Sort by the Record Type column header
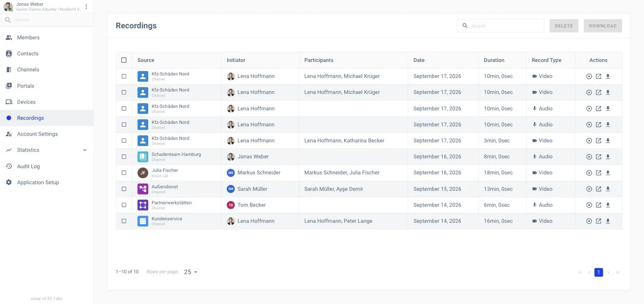Image resolution: width=644 pixels, height=304 pixels. [546, 60]
